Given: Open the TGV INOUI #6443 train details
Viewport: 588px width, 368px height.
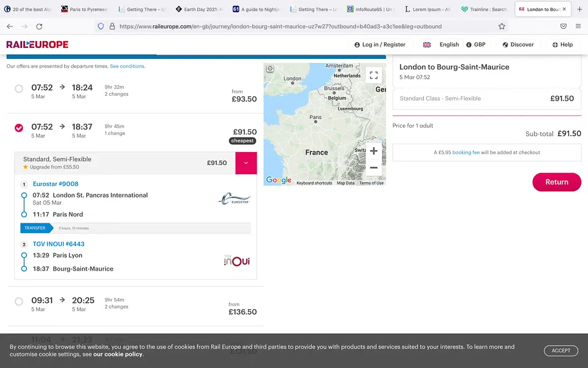Looking at the screenshot, I should tap(59, 244).
